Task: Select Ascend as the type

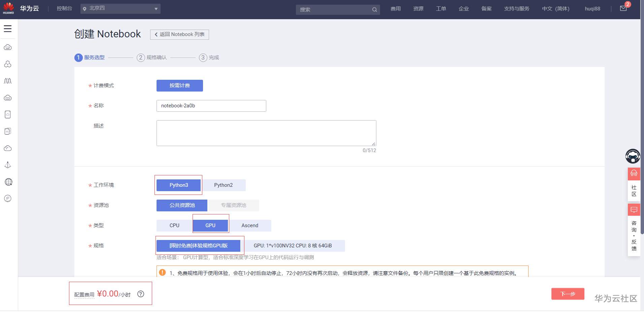Action: point(250,226)
